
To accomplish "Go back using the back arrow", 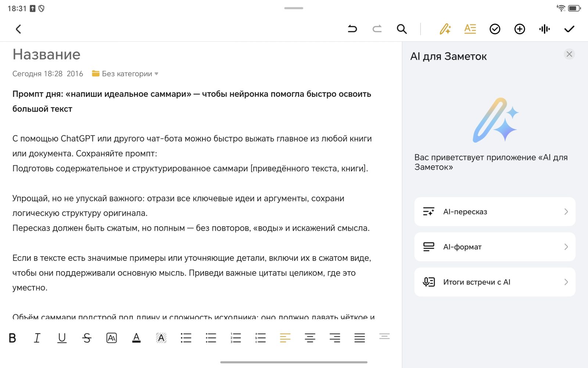I will click(x=18, y=29).
